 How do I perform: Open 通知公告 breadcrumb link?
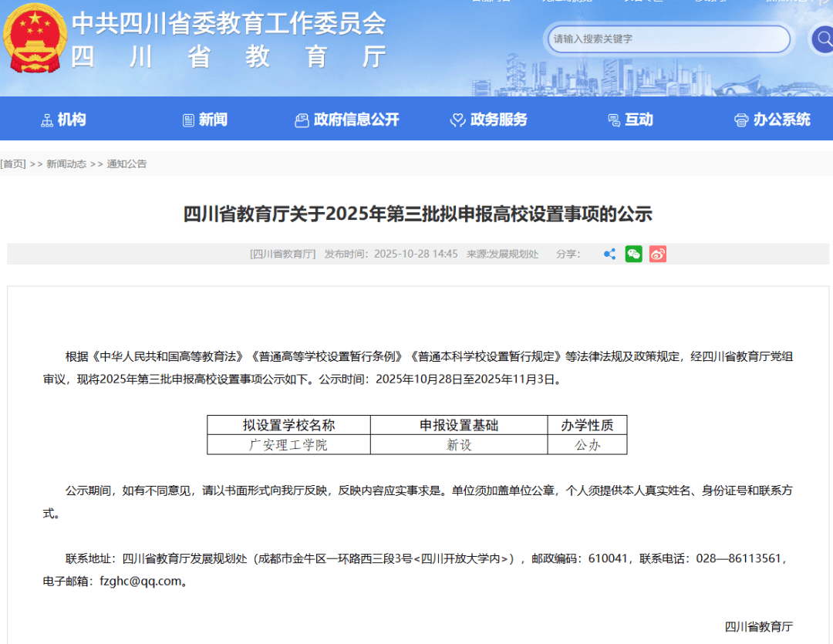[x=126, y=164]
